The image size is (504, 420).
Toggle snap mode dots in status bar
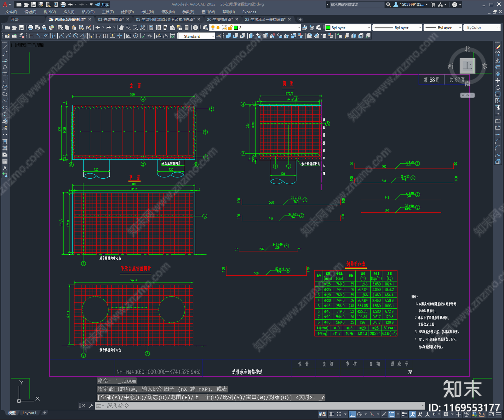click(x=339, y=414)
